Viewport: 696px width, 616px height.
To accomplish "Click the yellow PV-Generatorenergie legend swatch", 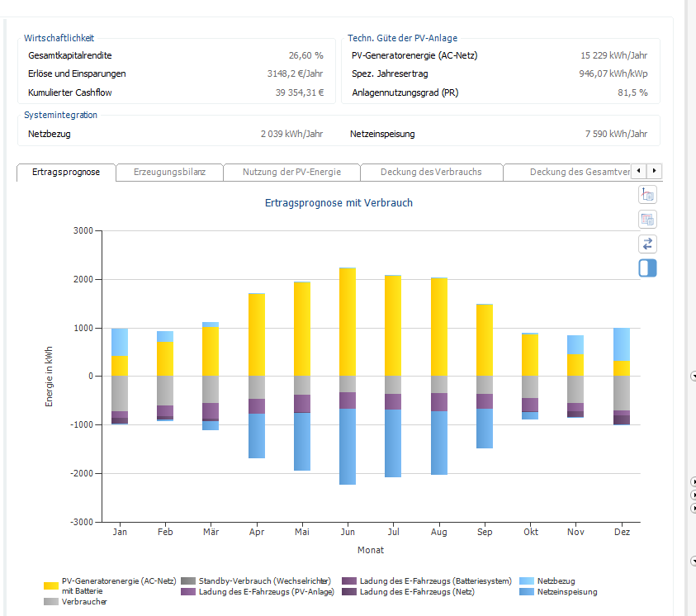I will (x=51, y=585).
